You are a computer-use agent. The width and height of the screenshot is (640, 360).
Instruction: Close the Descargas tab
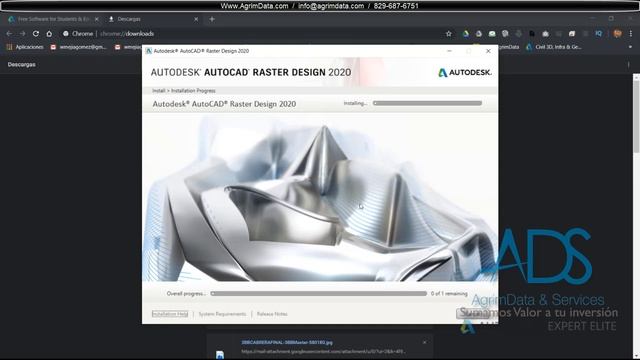(x=196, y=19)
